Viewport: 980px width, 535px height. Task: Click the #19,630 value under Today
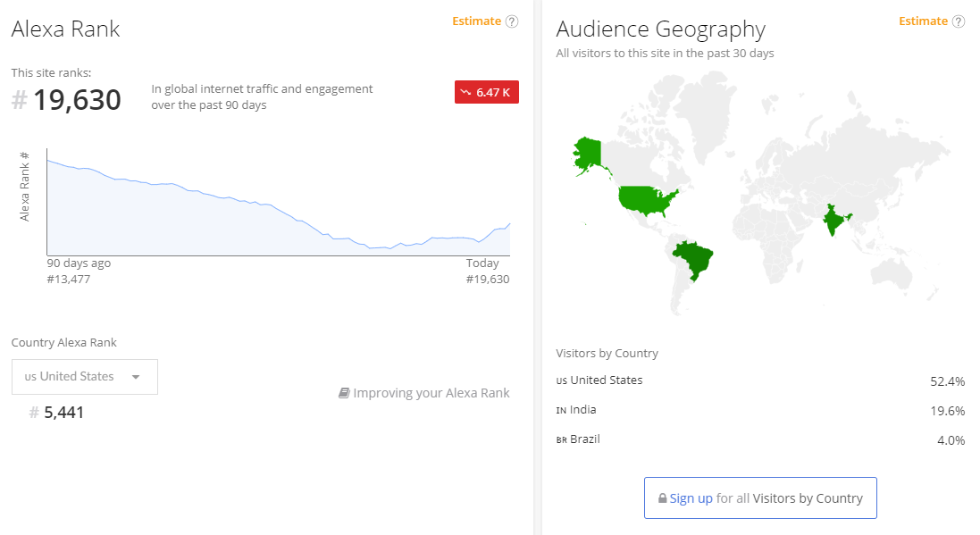pos(488,280)
